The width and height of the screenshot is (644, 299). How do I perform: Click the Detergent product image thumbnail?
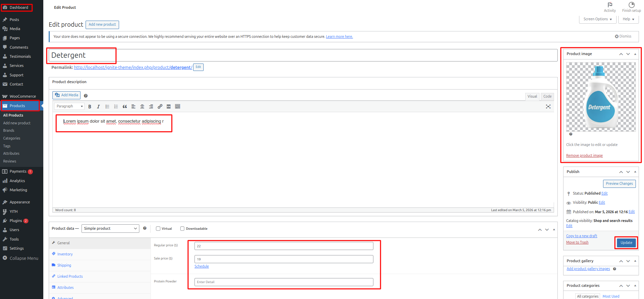click(601, 97)
